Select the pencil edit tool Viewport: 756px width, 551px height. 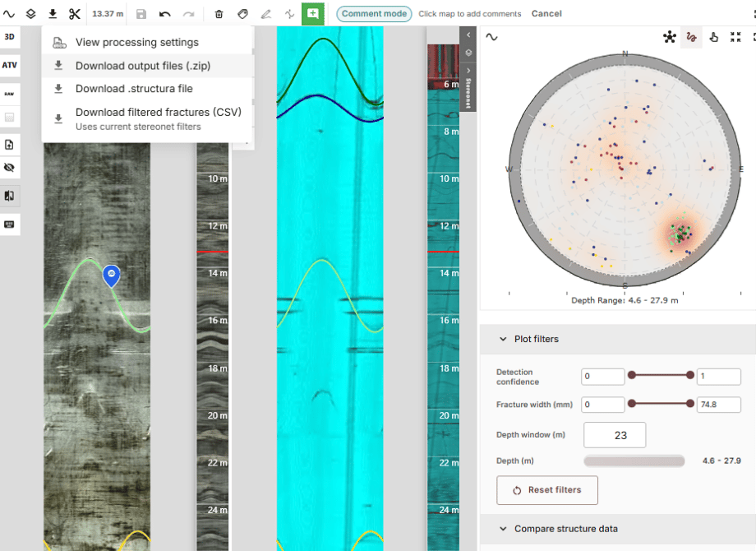(266, 14)
